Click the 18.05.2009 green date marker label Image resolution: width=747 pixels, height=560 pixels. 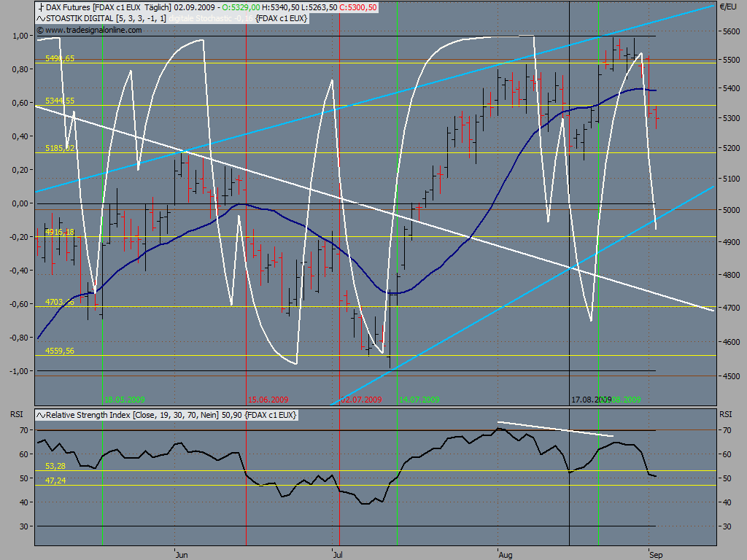[x=124, y=400]
